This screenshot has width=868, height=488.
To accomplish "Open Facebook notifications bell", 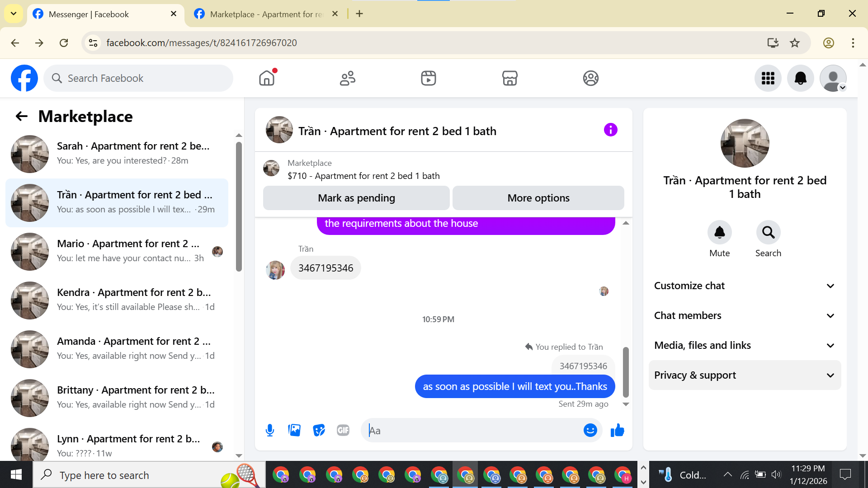I will coord(800,78).
